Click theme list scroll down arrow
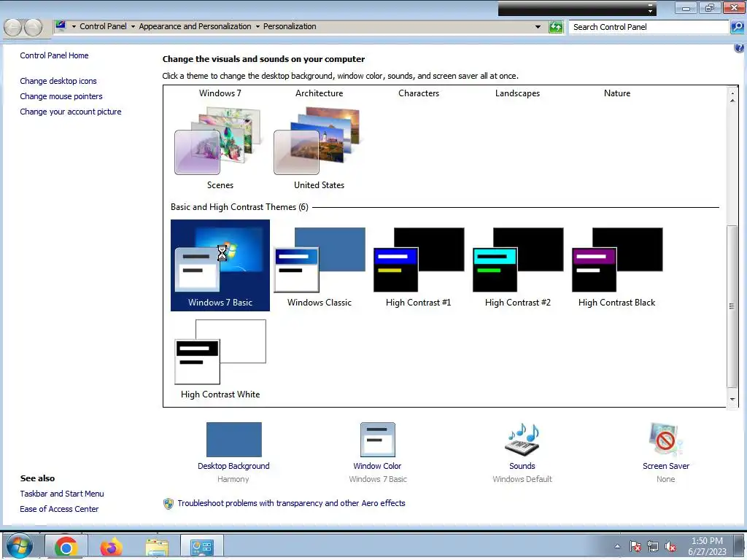Image resolution: width=747 pixels, height=560 pixels. [x=732, y=400]
